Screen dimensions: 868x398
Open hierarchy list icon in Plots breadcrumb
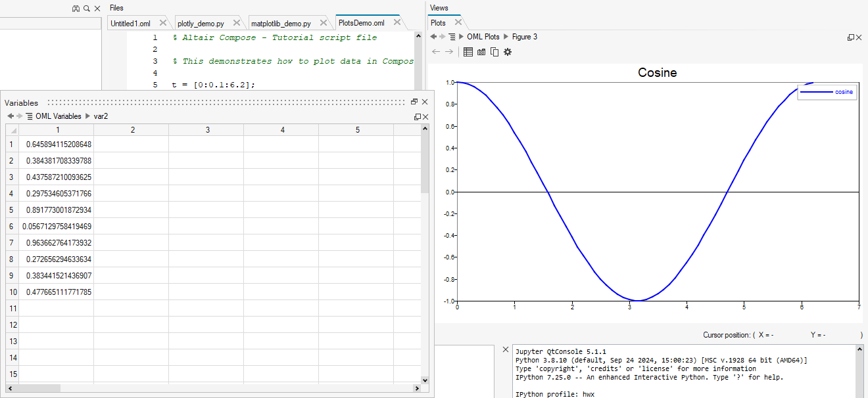click(452, 37)
